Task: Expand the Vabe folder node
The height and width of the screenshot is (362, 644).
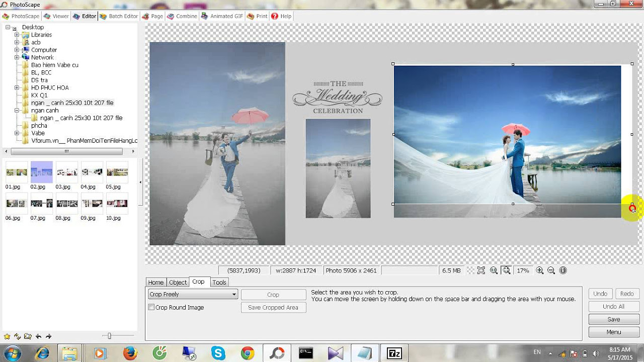Action: 17,133
